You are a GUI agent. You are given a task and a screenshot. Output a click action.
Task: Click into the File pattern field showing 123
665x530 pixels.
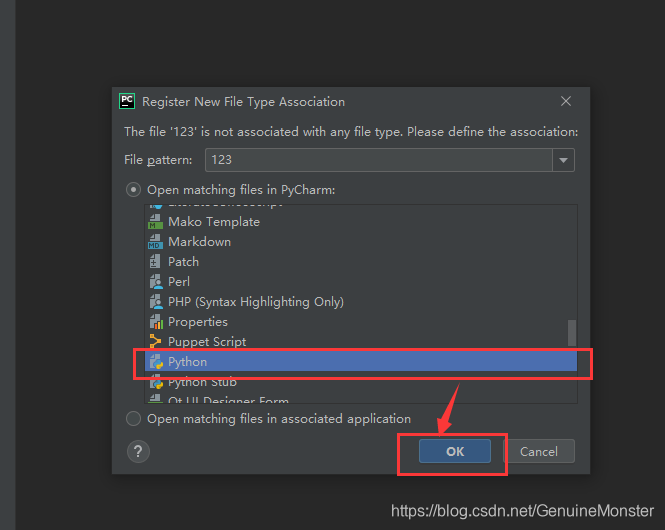click(379, 160)
